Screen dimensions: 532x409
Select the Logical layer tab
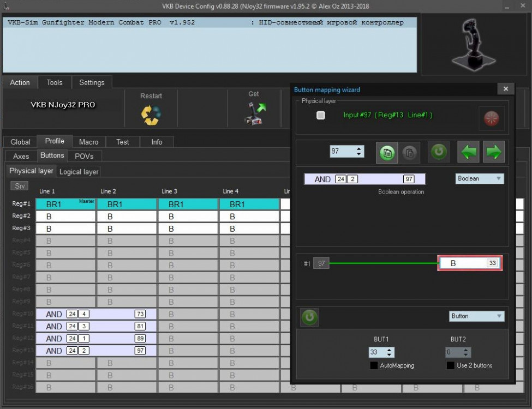(79, 172)
